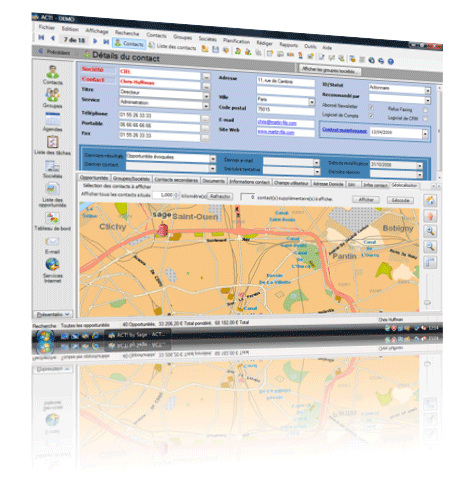
Task: Toggle the Logiciel de CRM checkbox
Action: (x=425, y=118)
